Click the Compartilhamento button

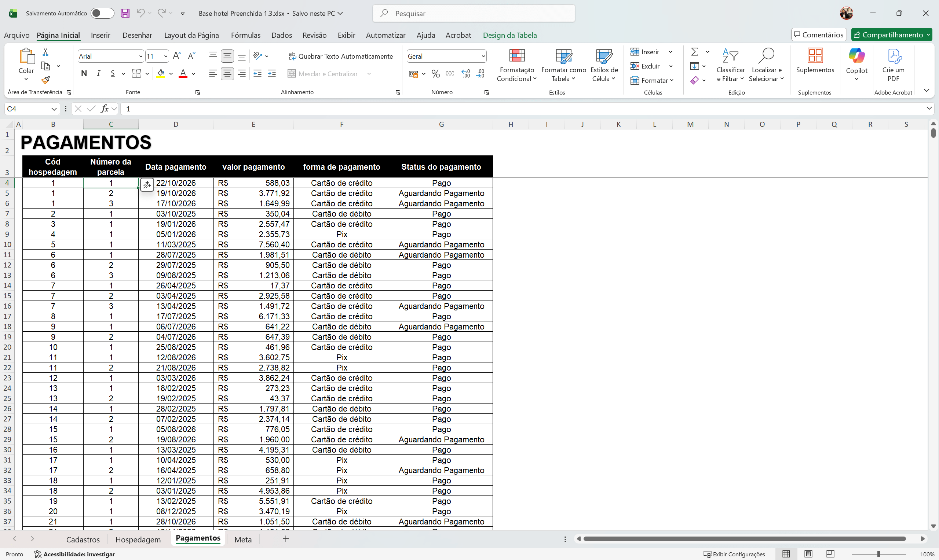888,35
